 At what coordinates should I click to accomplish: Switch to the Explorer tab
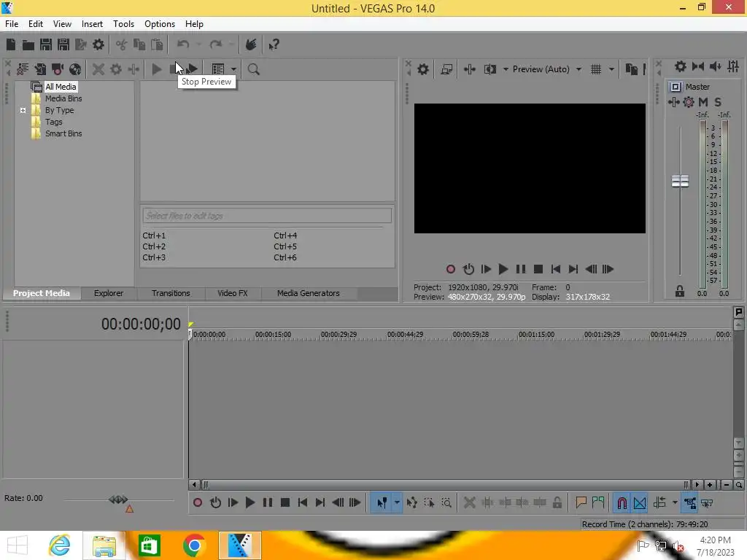coord(109,293)
